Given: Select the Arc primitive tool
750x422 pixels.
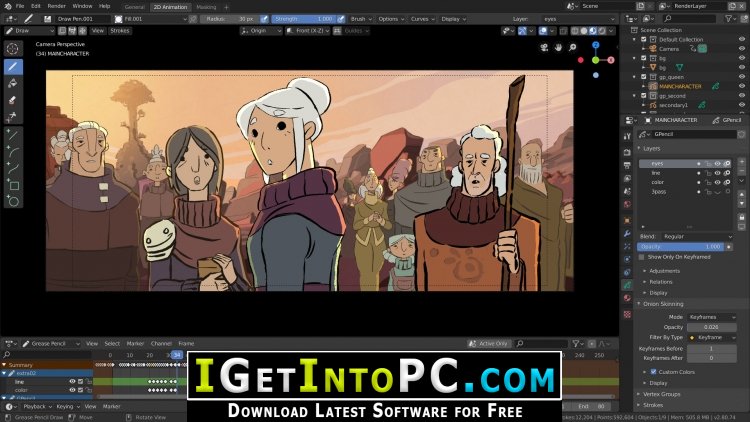Looking at the screenshot, I should pos(13,152).
